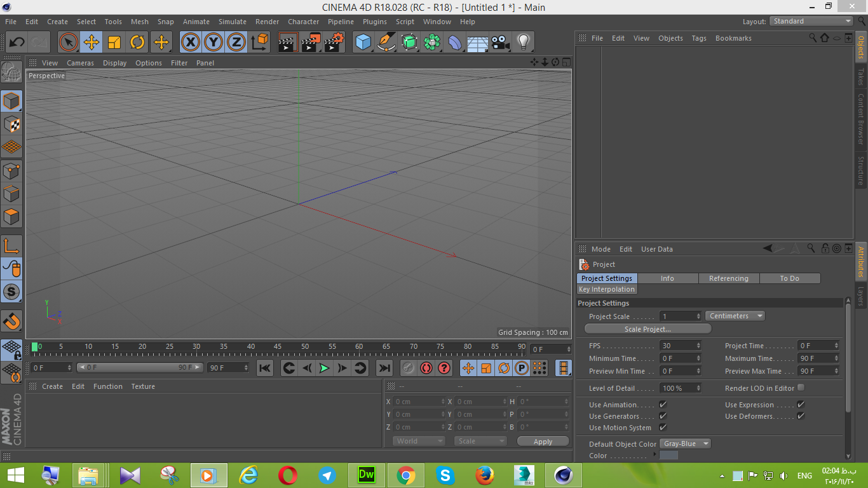Open Object Manager Tags menu
868x488 pixels.
tap(699, 38)
